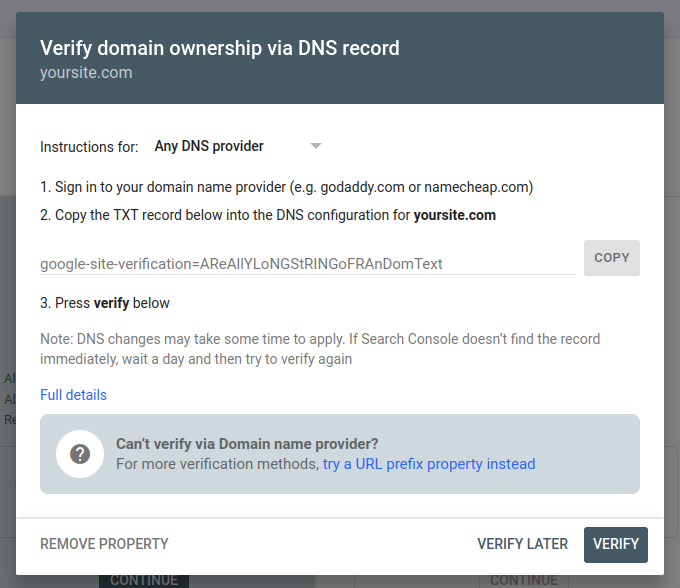Image resolution: width=680 pixels, height=588 pixels.
Task: Open the Full details link
Action: tap(73, 395)
